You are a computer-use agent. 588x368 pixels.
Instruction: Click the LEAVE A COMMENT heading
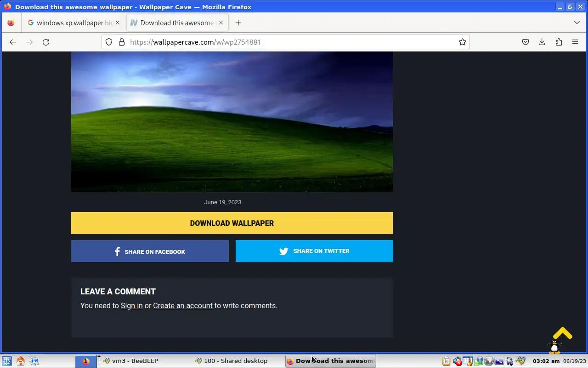tap(118, 292)
